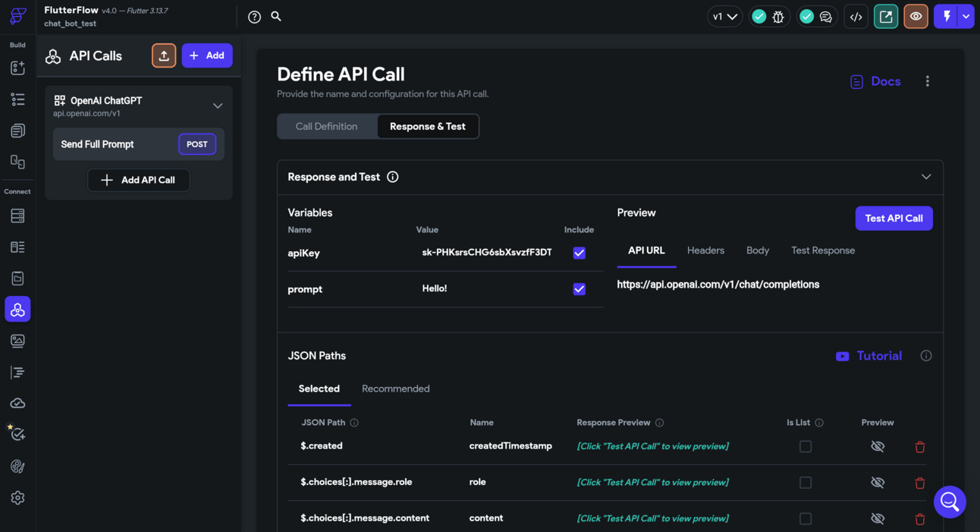Open the floating search help bubble
980x532 pixels.
(950, 502)
